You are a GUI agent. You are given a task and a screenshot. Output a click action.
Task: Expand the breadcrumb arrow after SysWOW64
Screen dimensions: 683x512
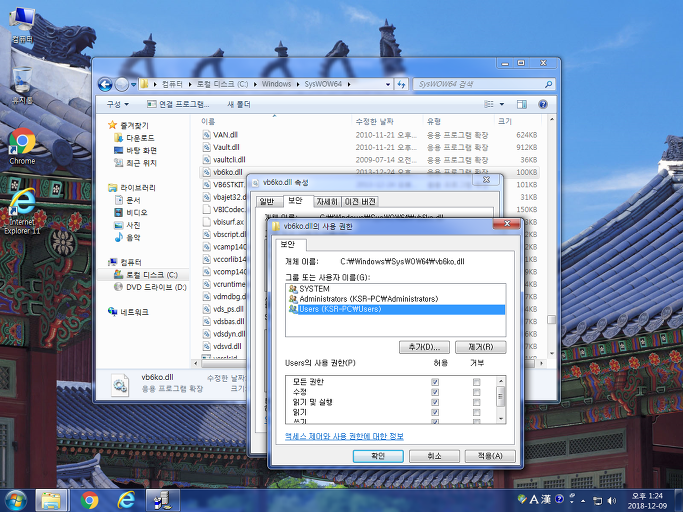(349, 84)
